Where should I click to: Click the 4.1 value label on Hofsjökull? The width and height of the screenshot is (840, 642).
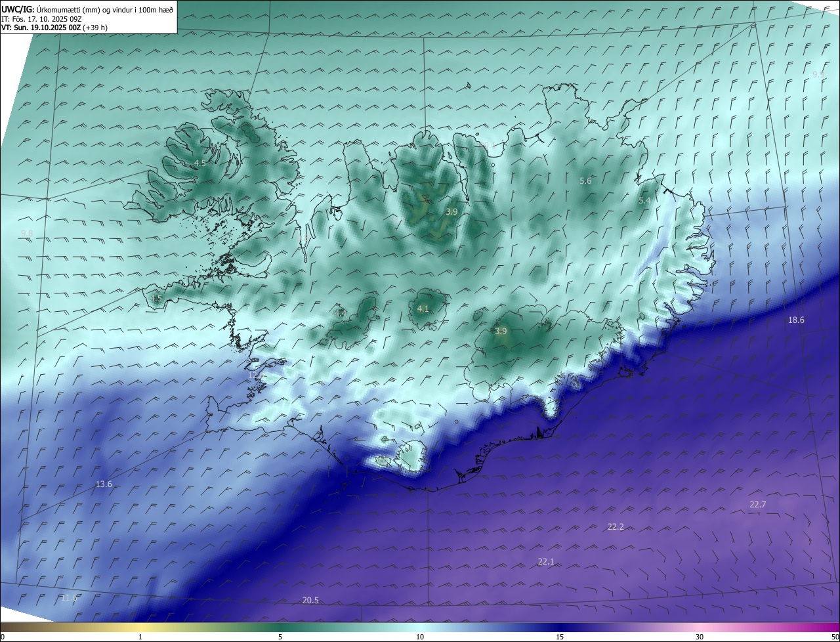tap(423, 309)
